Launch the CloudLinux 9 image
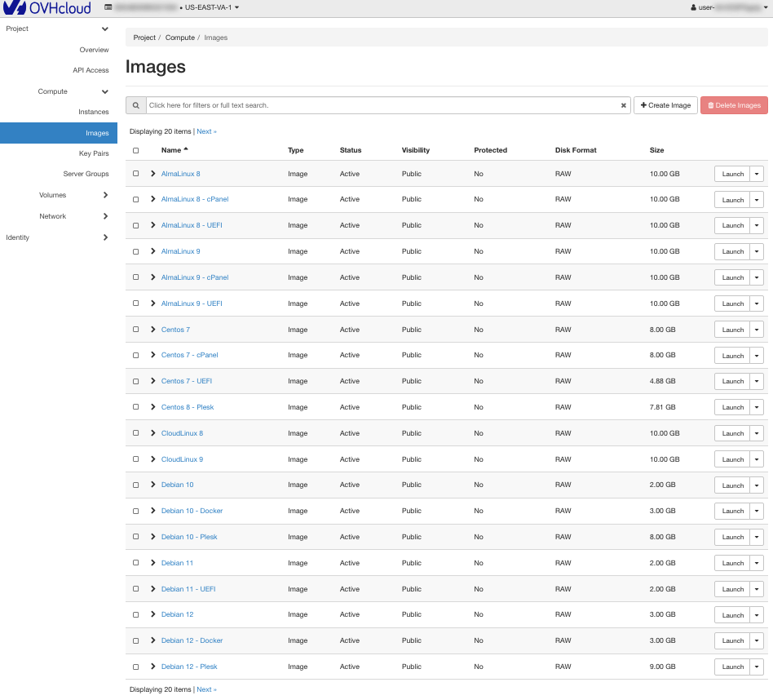Image resolution: width=773 pixels, height=700 pixels. coord(732,459)
